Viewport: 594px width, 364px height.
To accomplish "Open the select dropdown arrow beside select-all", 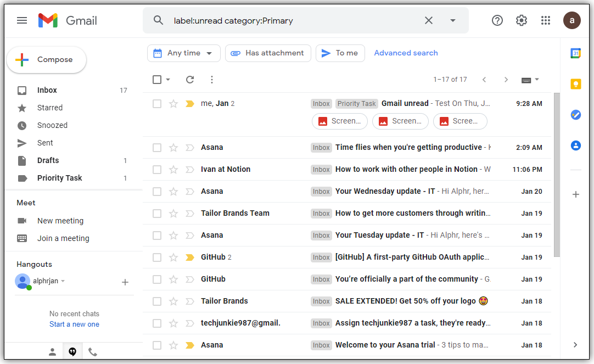I will pos(168,80).
